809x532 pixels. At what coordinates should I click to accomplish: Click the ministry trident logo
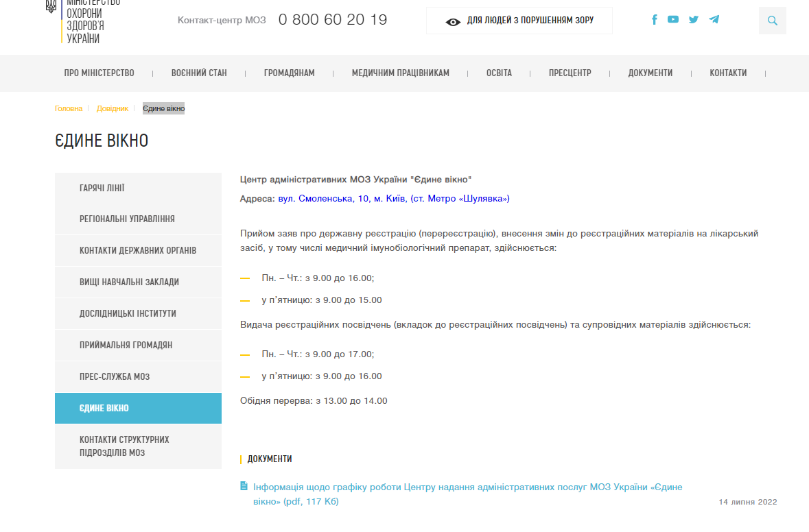click(x=51, y=6)
